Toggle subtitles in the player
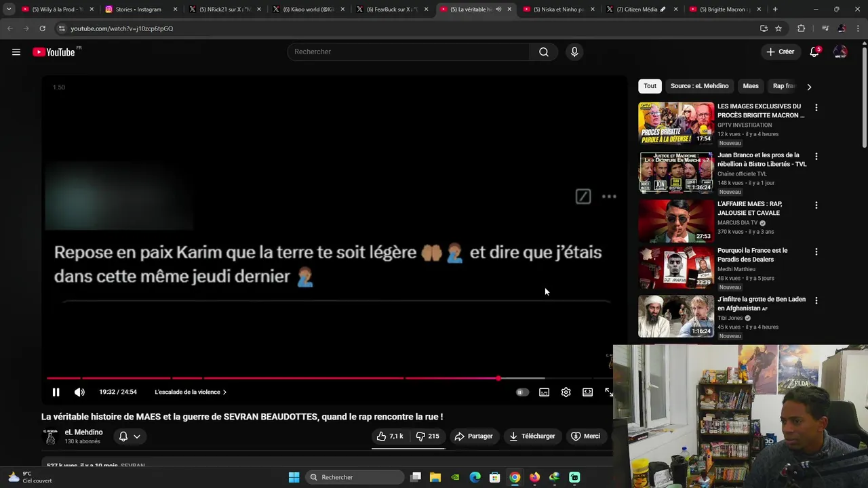Image resolution: width=868 pixels, height=488 pixels. coord(544,392)
